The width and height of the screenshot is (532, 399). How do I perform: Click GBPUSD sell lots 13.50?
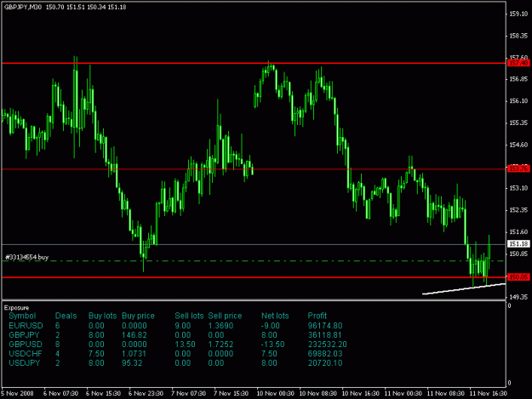(x=185, y=345)
